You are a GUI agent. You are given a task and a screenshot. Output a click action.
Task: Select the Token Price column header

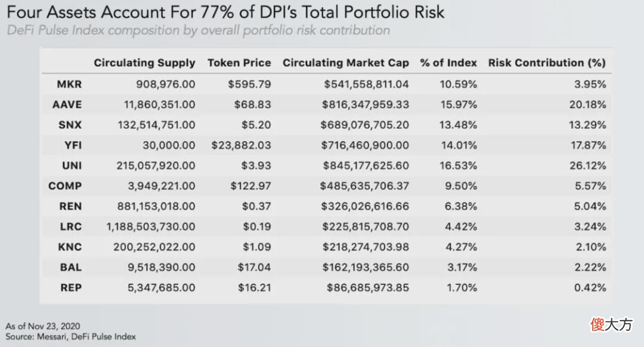[239, 63]
